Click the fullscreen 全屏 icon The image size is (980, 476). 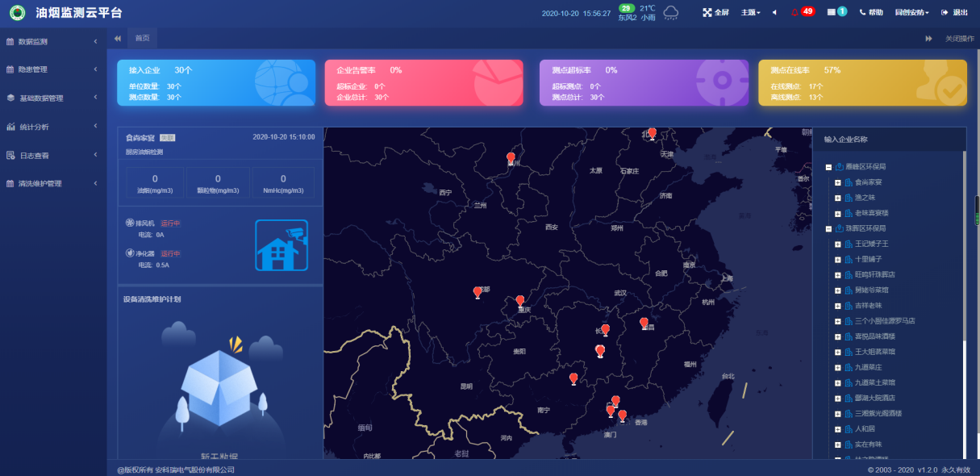click(x=707, y=12)
